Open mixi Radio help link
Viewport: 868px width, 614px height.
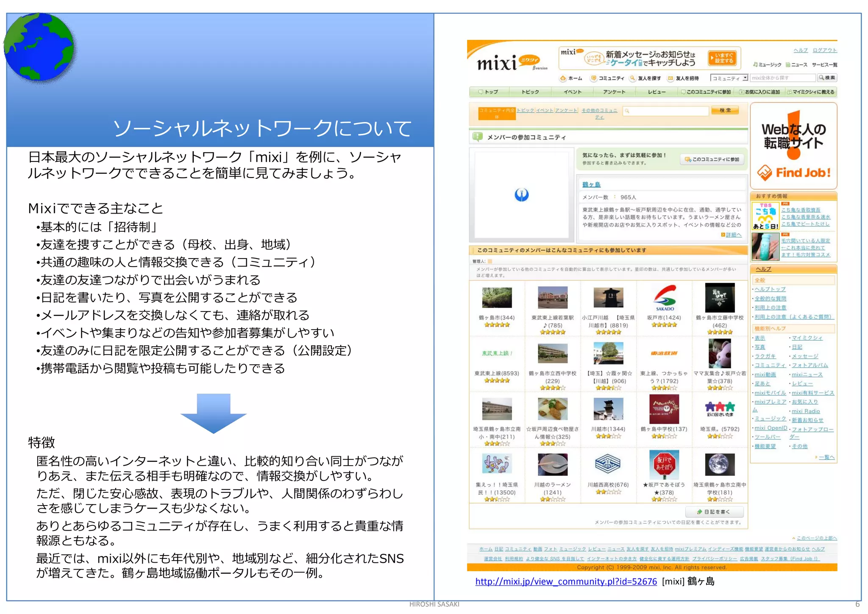806,411
